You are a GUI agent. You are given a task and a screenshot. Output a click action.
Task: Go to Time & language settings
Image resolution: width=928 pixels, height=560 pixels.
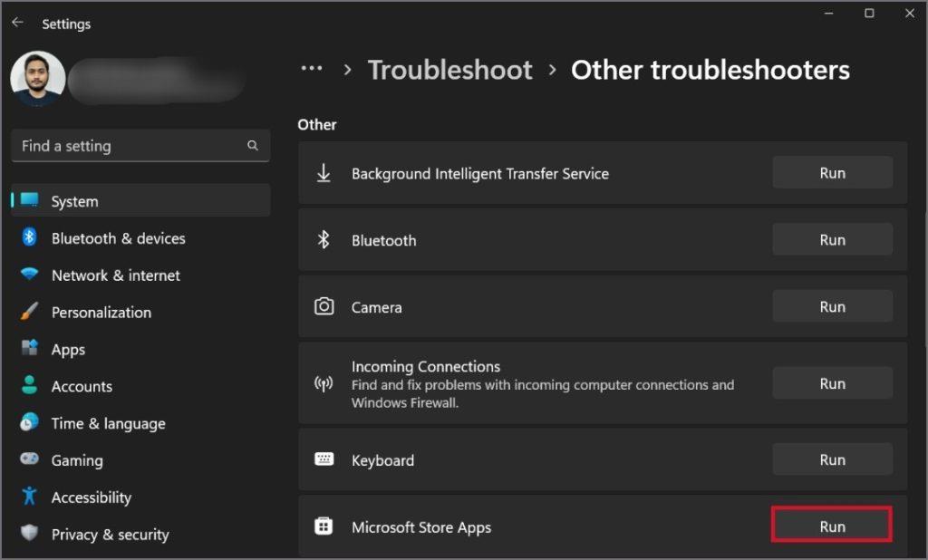(x=140, y=423)
